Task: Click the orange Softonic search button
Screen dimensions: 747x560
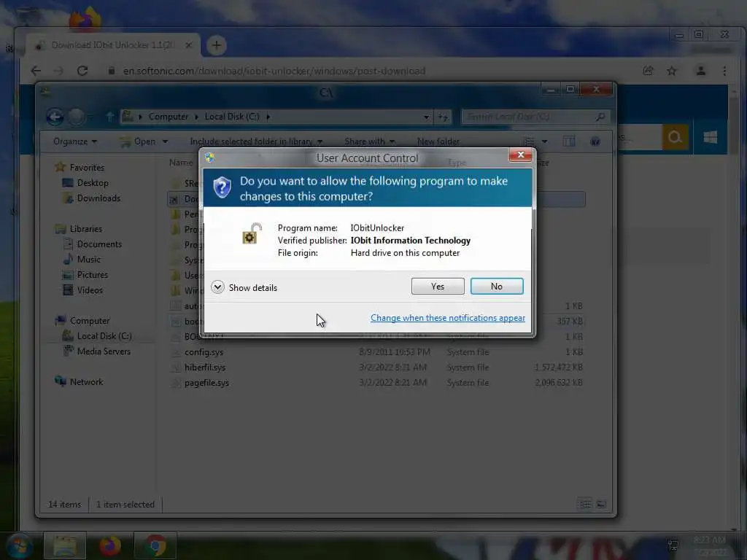Action: [675, 138]
